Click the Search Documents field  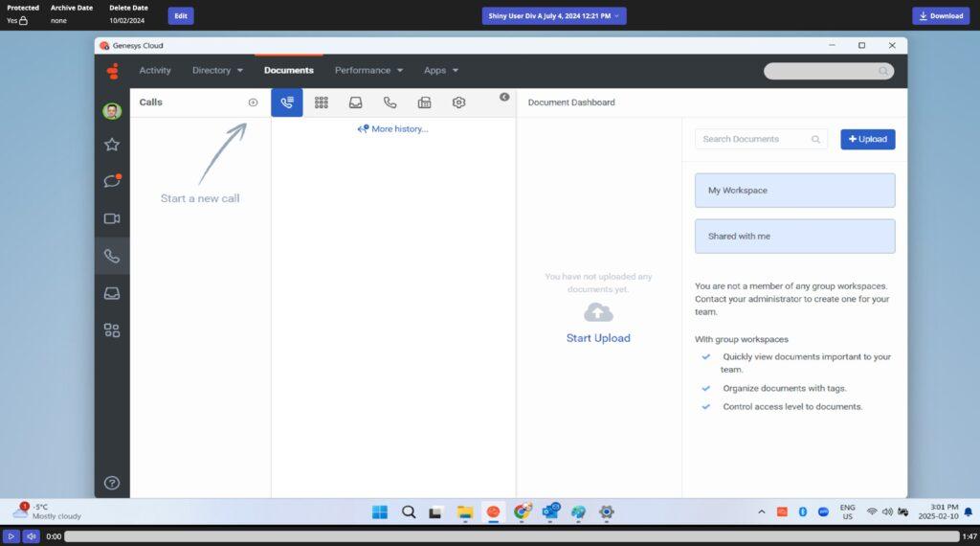pyautogui.click(x=754, y=139)
